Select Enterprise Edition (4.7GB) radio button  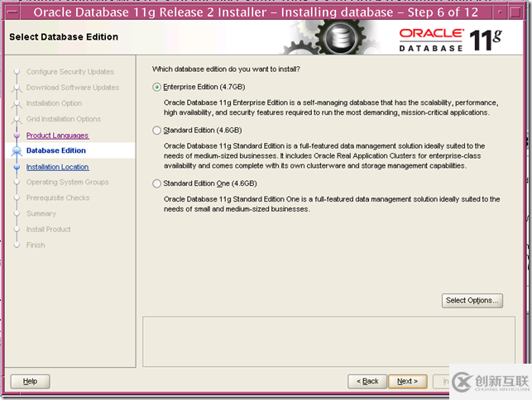156,87
